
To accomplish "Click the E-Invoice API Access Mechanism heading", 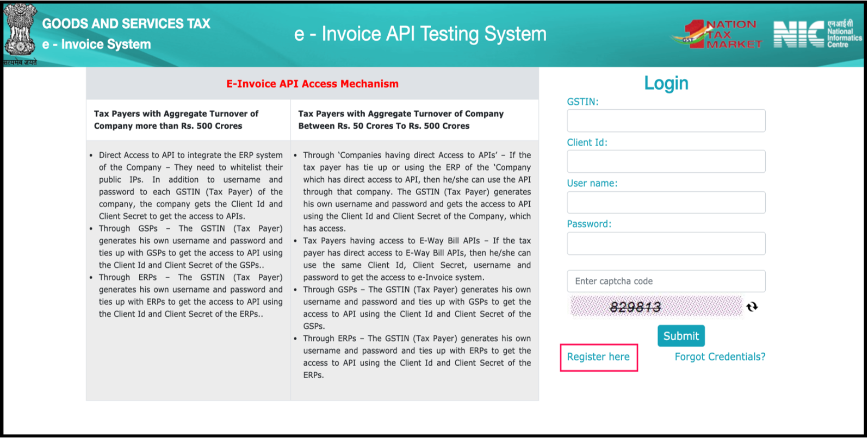I will click(x=312, y=84).
